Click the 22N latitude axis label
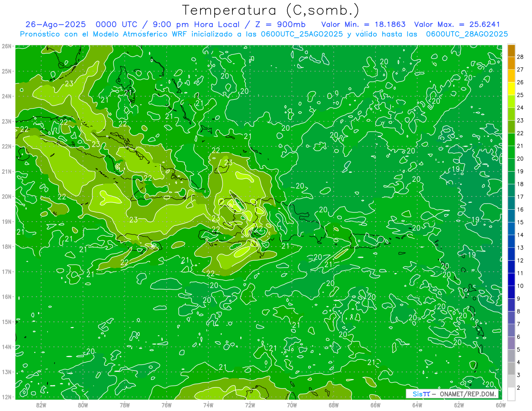532x411 pixels. [x=7, y=146]
